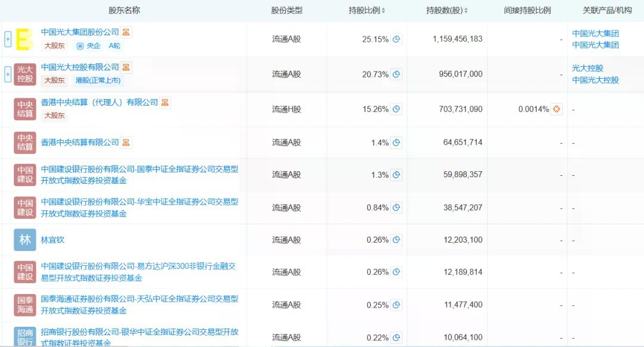This screenshot has width=644, height=347.
Task: Click 光大控股 related product link
Action: (588, 68)
